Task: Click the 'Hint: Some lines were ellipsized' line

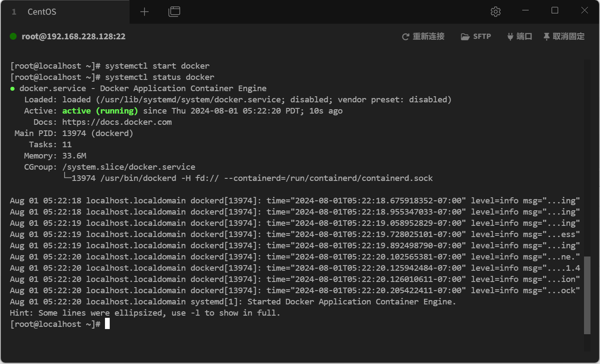Action: [x=145, y=313]
